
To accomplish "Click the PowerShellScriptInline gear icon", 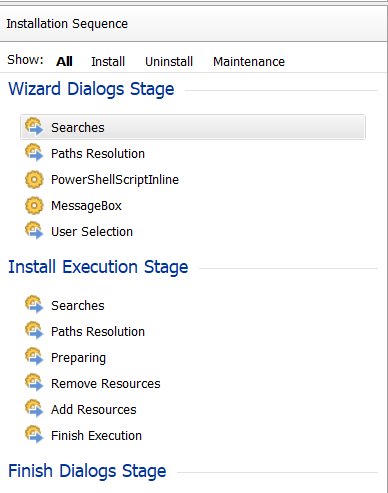I will pos(34,180).
